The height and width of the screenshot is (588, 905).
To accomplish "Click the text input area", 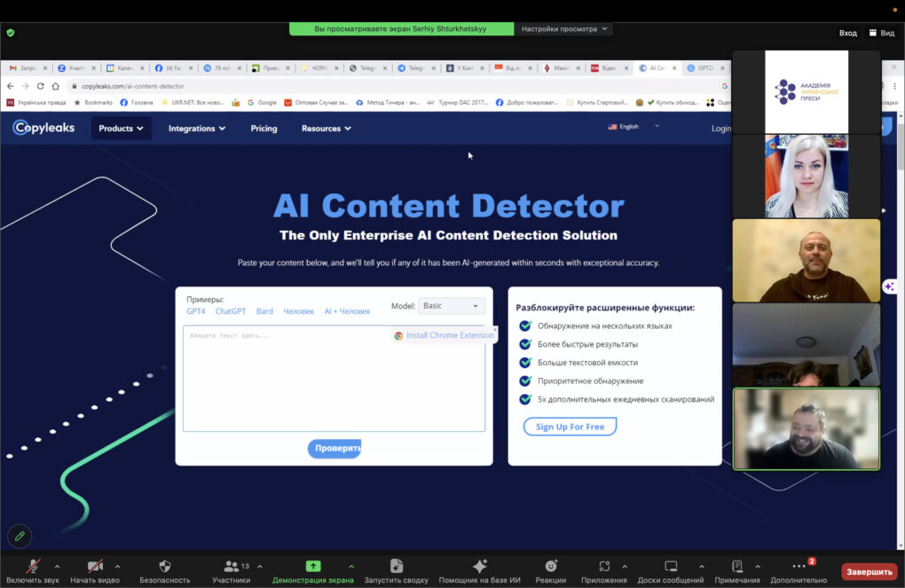I will pyautogui.click(x=334, y=379).
